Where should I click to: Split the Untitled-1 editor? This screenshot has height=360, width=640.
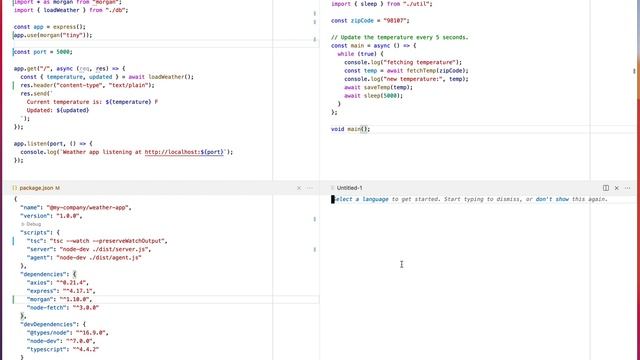(x=606, y=188)
